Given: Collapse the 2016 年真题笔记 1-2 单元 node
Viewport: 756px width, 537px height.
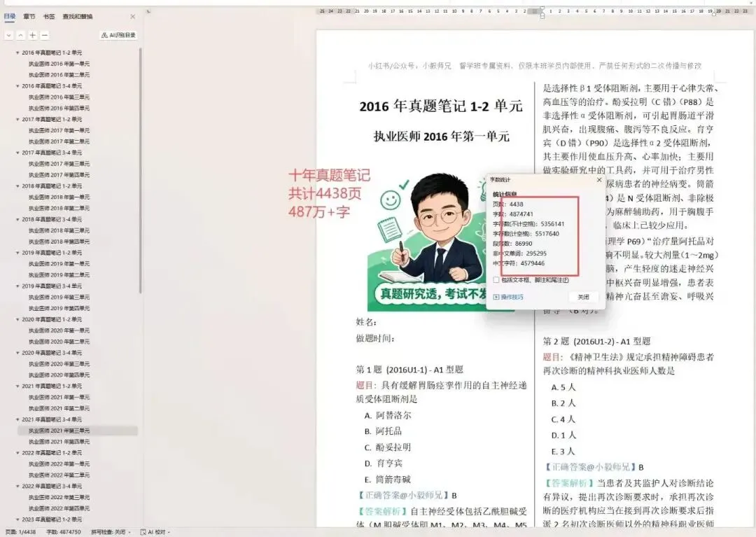Looking at the screenshot, I should [x=17, y=53].
